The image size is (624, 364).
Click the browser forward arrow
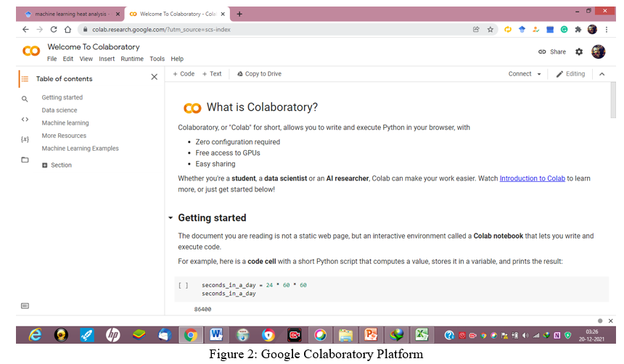[x=39, y=30]
